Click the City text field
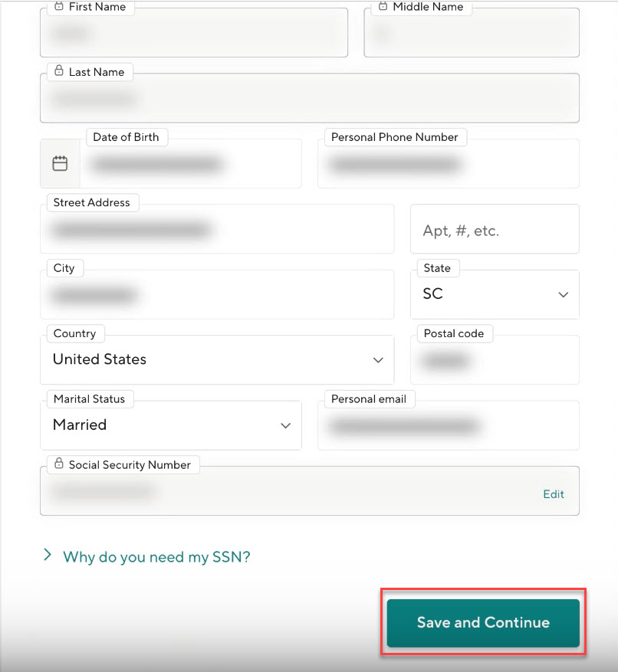 (x=217, y=295)
